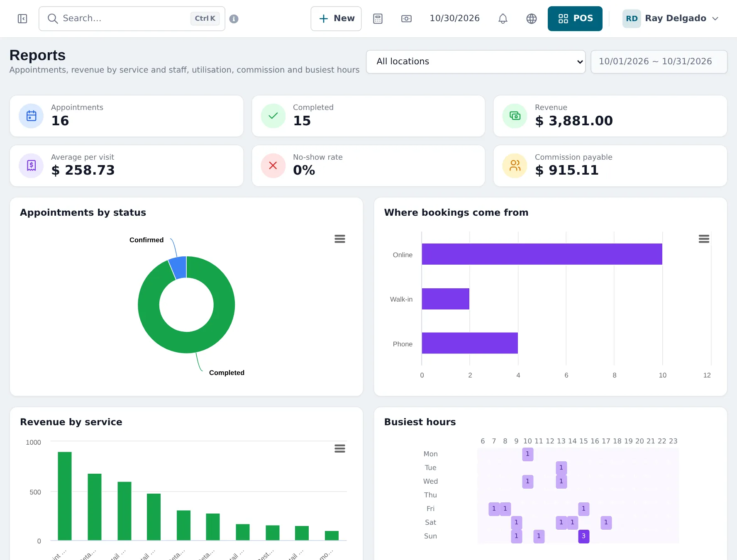Viewport: 737px width, 560px height.
Task: Open the calculator icon in the top bar
Action: click(x=378, y=19)
